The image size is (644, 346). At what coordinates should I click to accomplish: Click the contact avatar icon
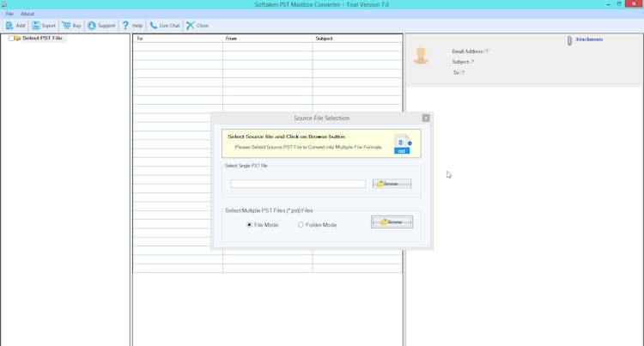click(x=421, y=56)
